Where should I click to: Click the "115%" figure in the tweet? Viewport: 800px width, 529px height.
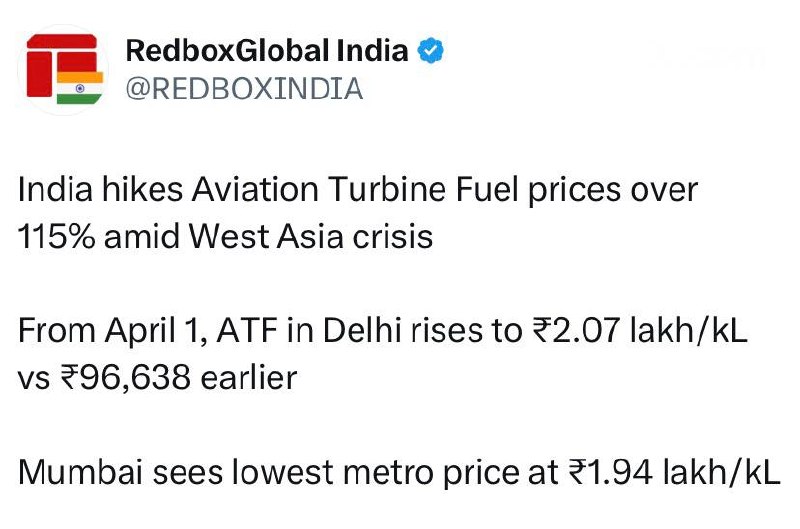coord(54,238)
